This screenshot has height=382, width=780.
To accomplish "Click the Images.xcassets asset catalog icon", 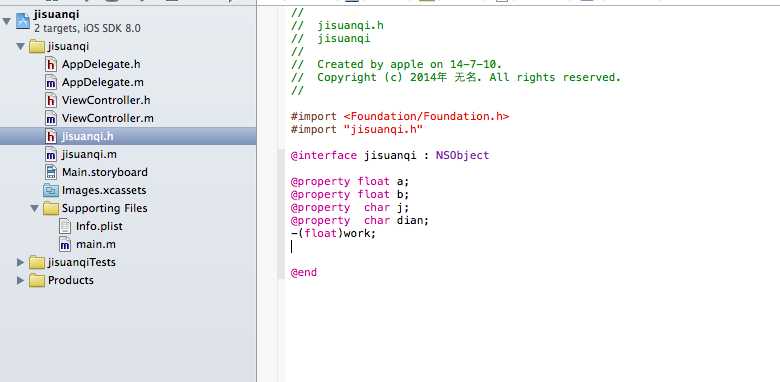I will 51,190.
